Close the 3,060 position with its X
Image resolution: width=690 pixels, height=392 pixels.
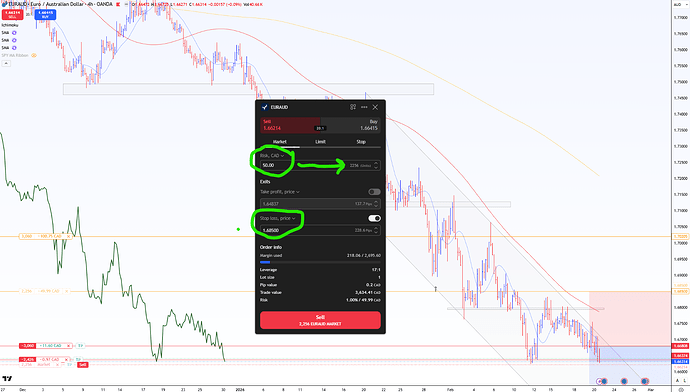click(x=68, y=346)
